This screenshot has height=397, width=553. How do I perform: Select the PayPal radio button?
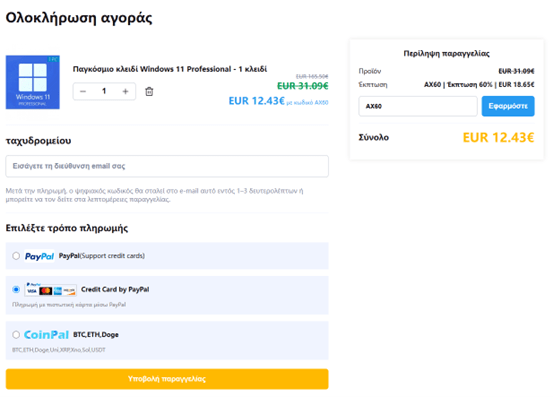tap(16, 256)
